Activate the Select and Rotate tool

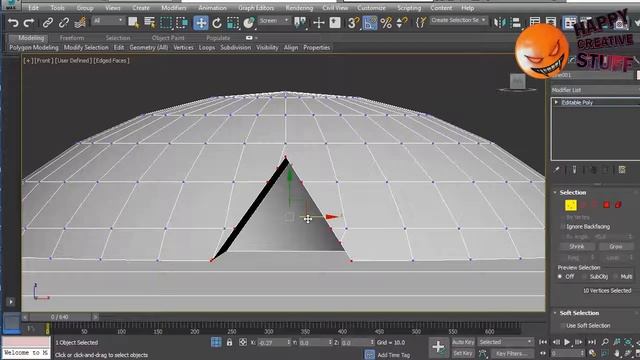[217, 22]
